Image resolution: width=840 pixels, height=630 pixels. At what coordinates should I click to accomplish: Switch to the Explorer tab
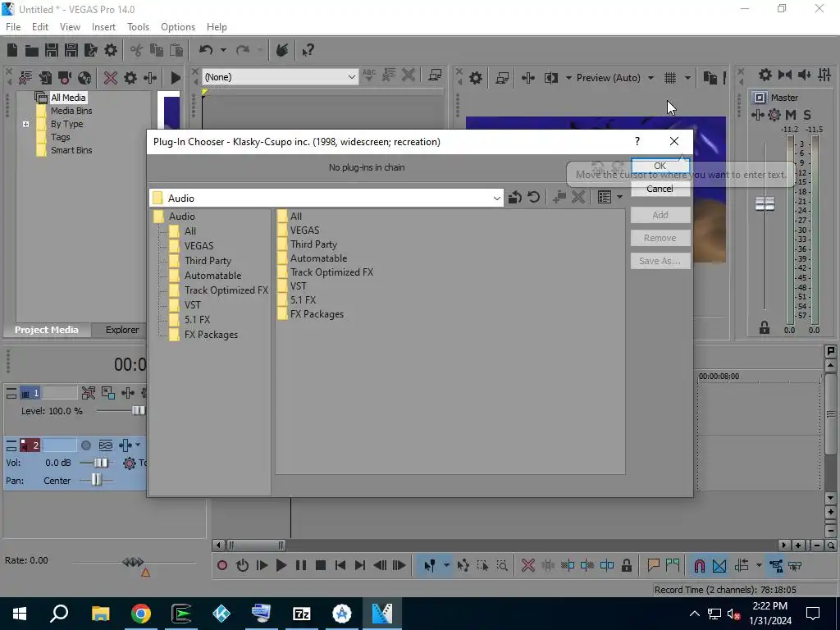point(122,330)
